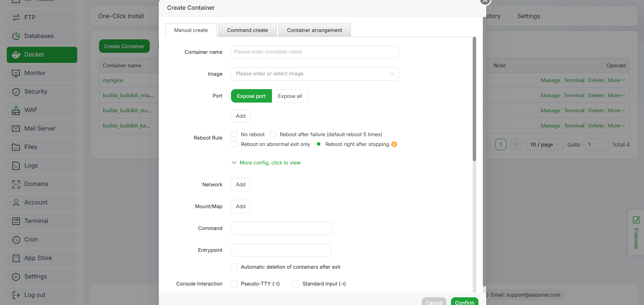The height and width of the screenshot is (305, 644).
Task: Open the Image selection dropdown
Action: [x=315, y=74]
